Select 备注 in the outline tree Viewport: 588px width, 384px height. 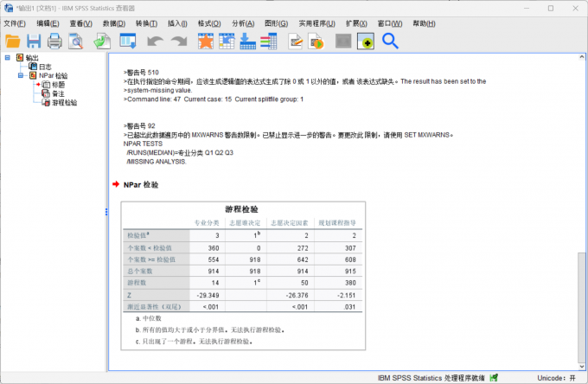pyautogui.click(x=58, y=93)
